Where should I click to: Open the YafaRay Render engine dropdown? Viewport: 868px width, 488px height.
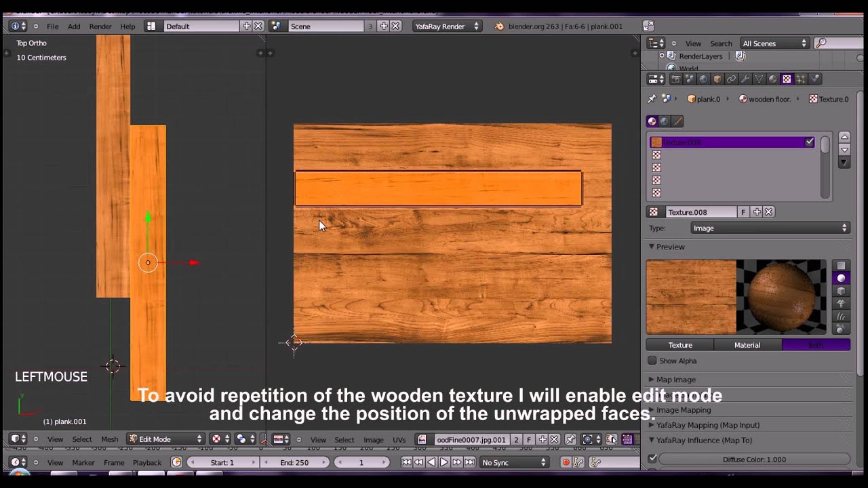446,26
